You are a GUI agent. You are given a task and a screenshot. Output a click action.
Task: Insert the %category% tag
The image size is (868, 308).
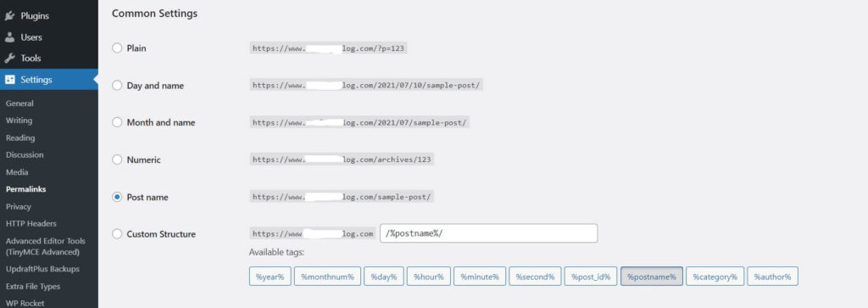tap(715, 277)
